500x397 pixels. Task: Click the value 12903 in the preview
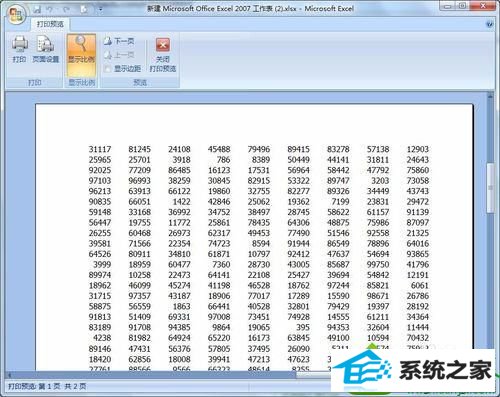(x=418, y=149)
